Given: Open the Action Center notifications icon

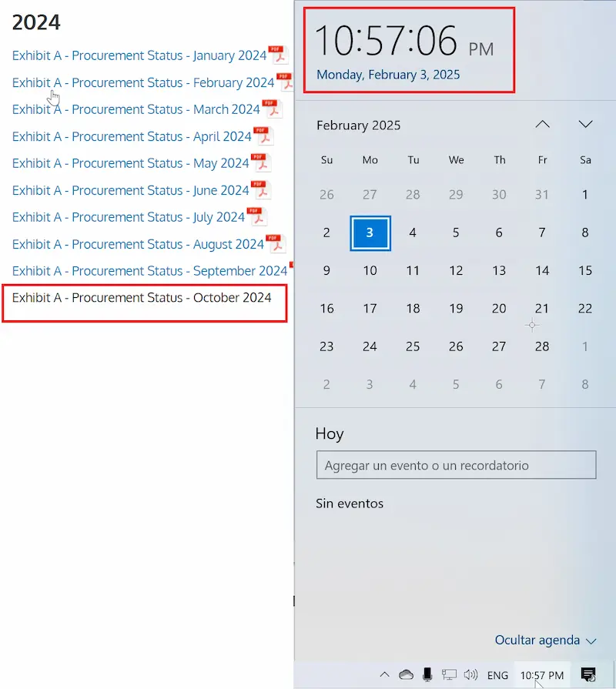Looking at the screenshot, I should [x=588, y=674].
